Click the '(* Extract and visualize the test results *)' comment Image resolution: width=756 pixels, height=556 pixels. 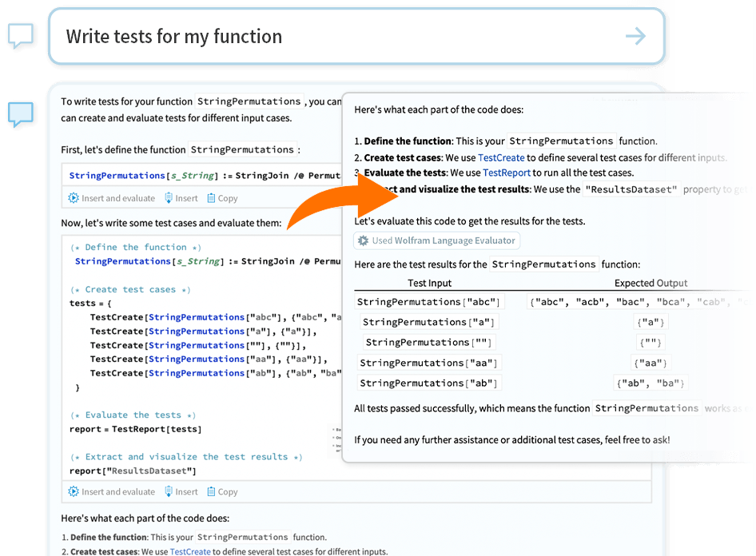pos(186,457)
